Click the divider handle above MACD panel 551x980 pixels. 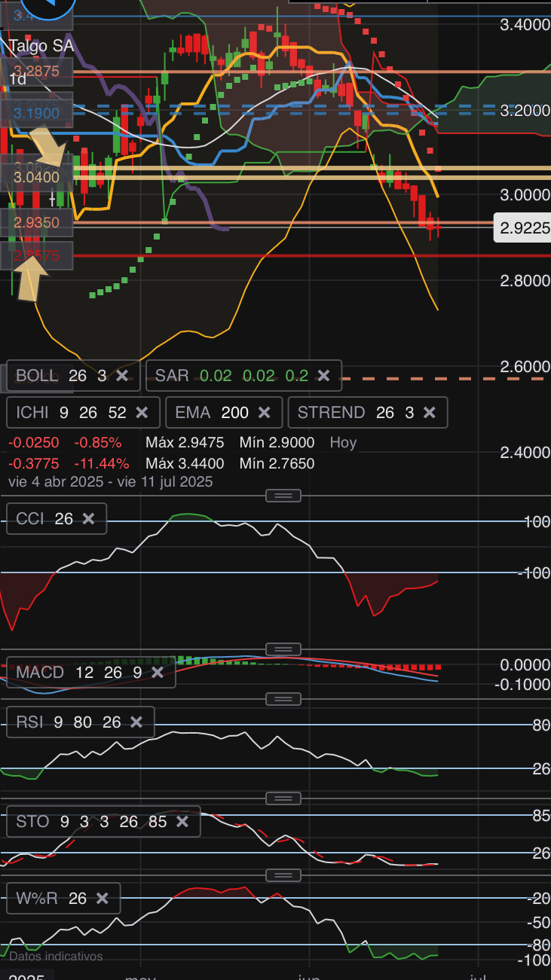coord(283,649)
